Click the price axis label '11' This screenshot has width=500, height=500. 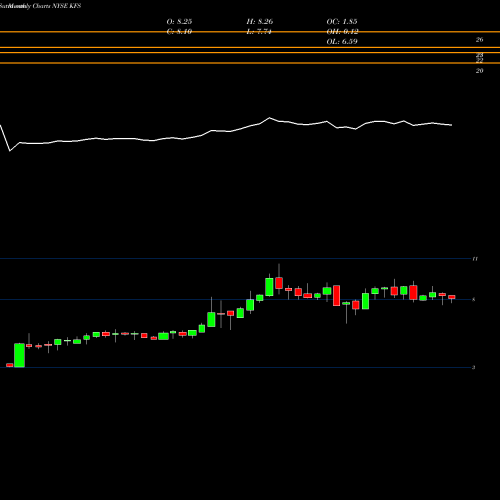pyautogui.click(x=475, y=259)
